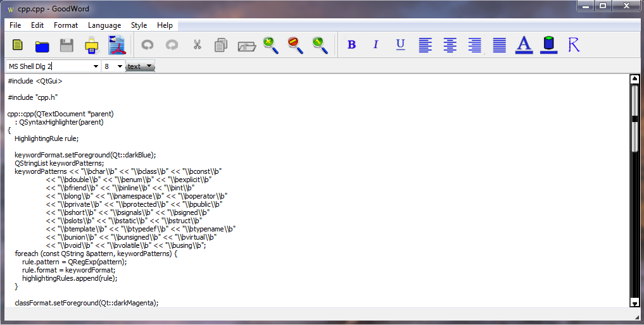Viewport: 644px width, 325px height.
Task: Click the line containing '\\btemplate\\b'
Action: [x=141, y=228]
